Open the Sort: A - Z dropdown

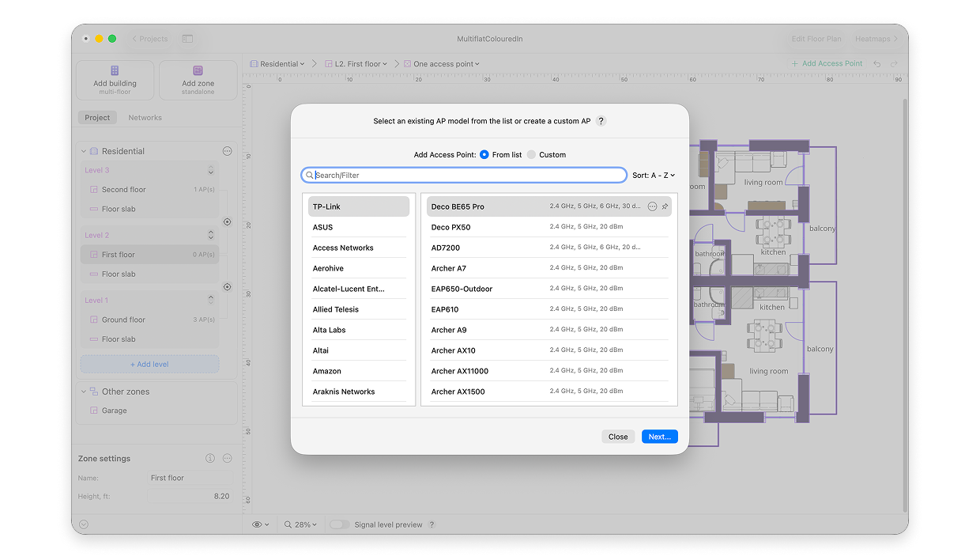coord(654,176)
